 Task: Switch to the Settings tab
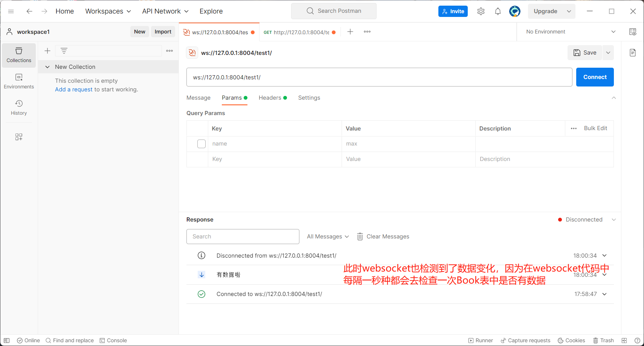pyautogui.click(x=309, y=98)
